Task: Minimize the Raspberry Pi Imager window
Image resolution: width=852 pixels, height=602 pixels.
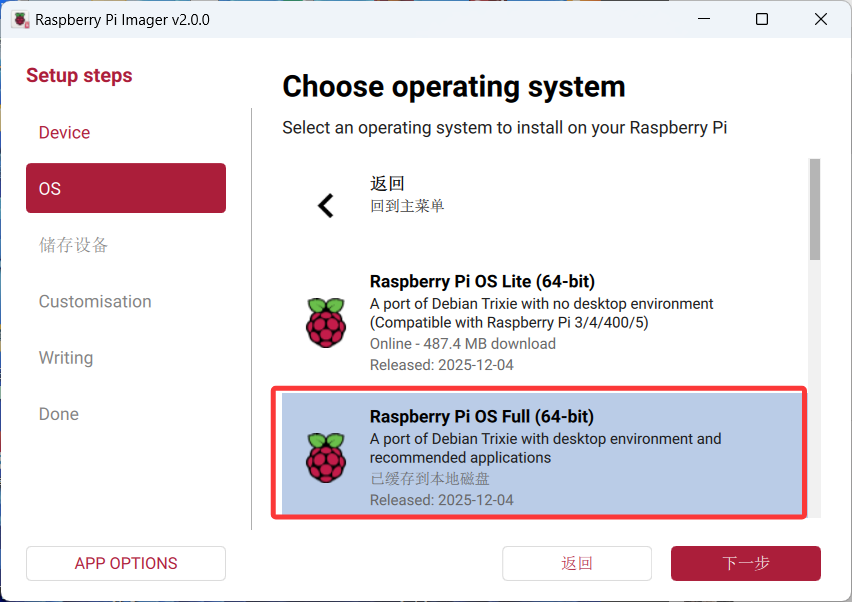Action: coord(704,19)
